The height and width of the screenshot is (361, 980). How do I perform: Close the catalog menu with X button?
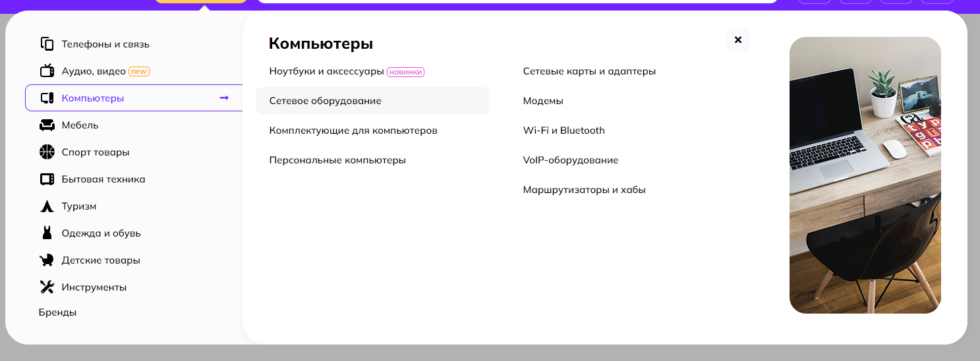click(x=738, y=40)
